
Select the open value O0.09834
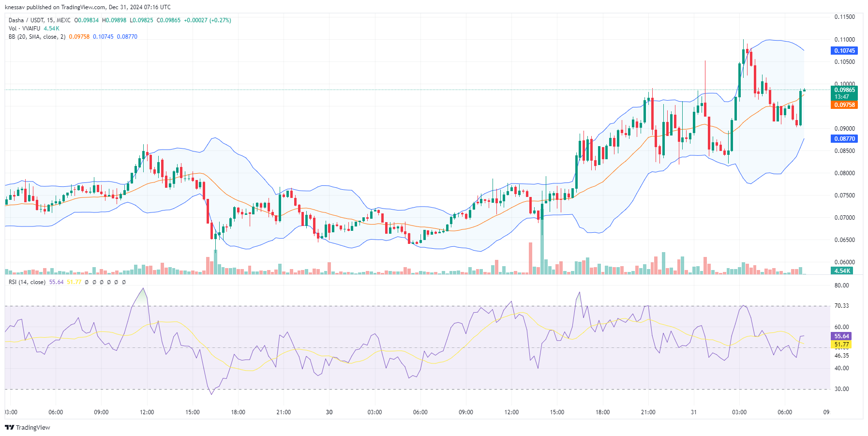tap(86, 20)
